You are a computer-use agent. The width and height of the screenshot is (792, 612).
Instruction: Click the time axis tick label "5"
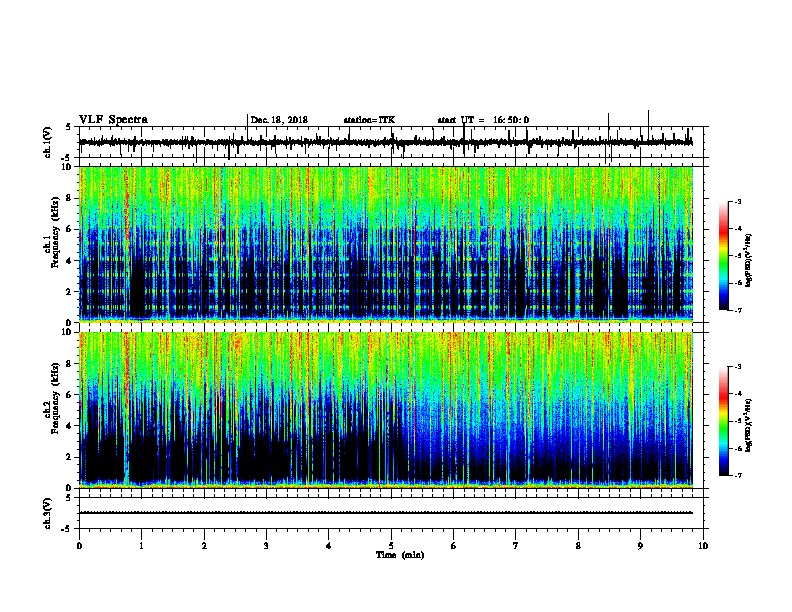(x=391, y=546)
